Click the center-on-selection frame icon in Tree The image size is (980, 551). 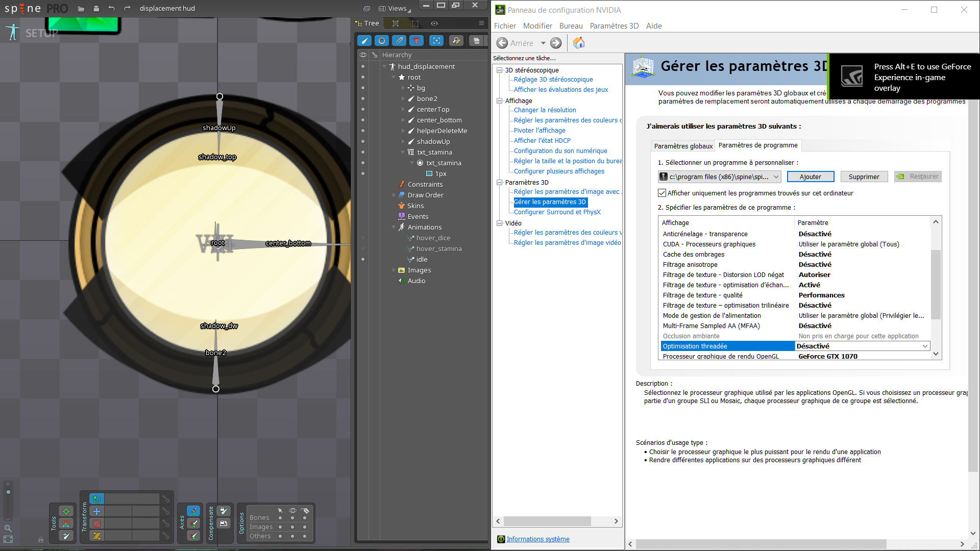436,41
